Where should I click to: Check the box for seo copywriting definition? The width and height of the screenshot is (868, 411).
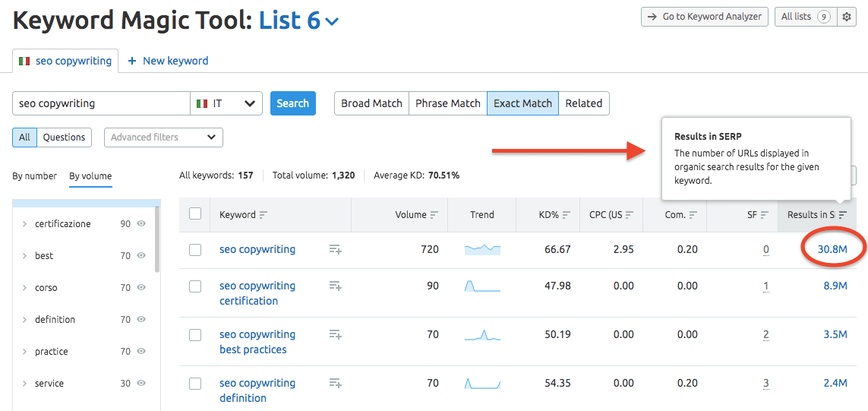point(195,383)
